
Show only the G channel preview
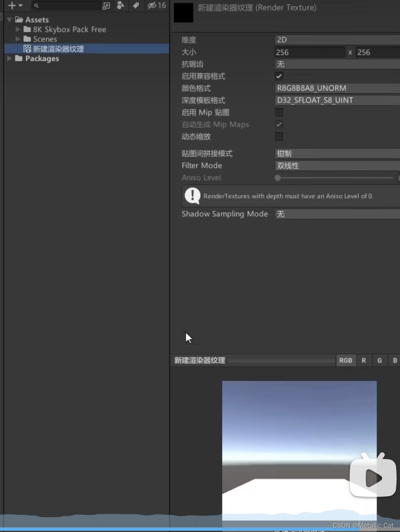click(x=379, y=360)
